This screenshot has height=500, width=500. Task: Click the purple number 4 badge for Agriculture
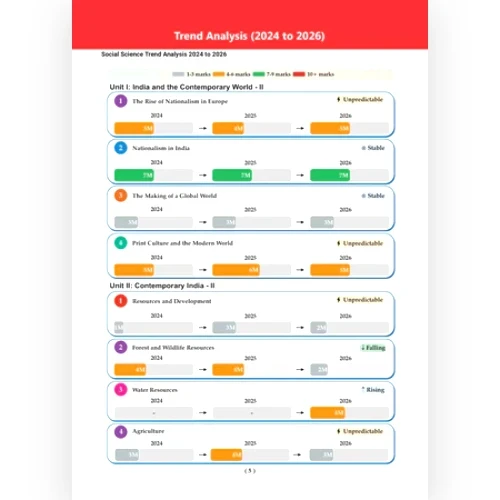pyautogui.click(x=121, y=432)
